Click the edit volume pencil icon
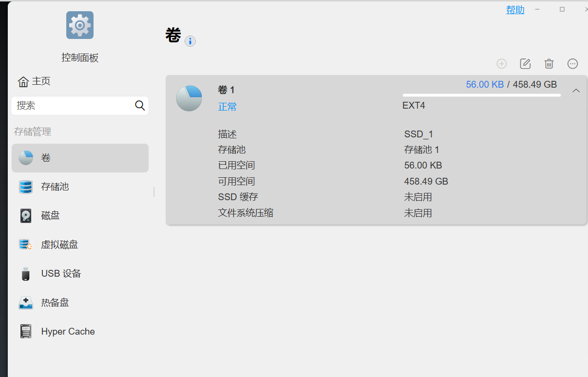The width and height of the screenshot is (588, 377). 525,64
